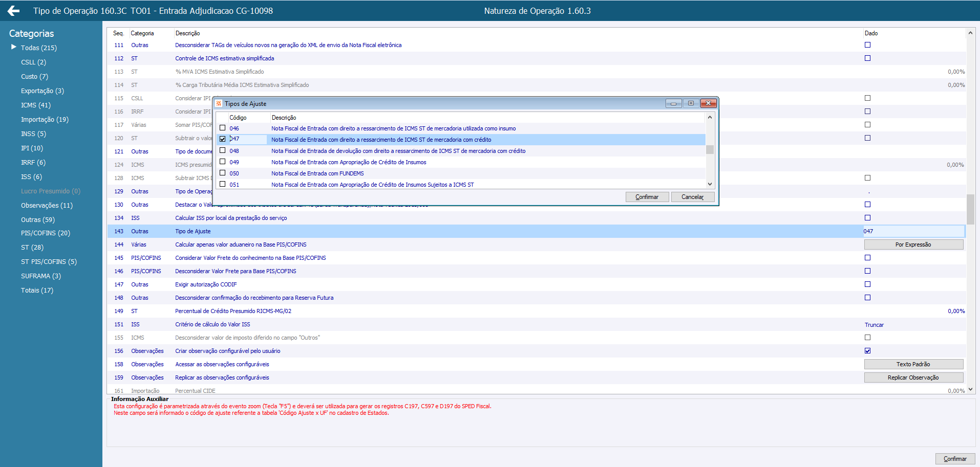Image resolution: width=980 pixels, height=467 pixels.
Task: Select row 049 Apropriação de Crédito de Insumos
Action: [461, 162]
